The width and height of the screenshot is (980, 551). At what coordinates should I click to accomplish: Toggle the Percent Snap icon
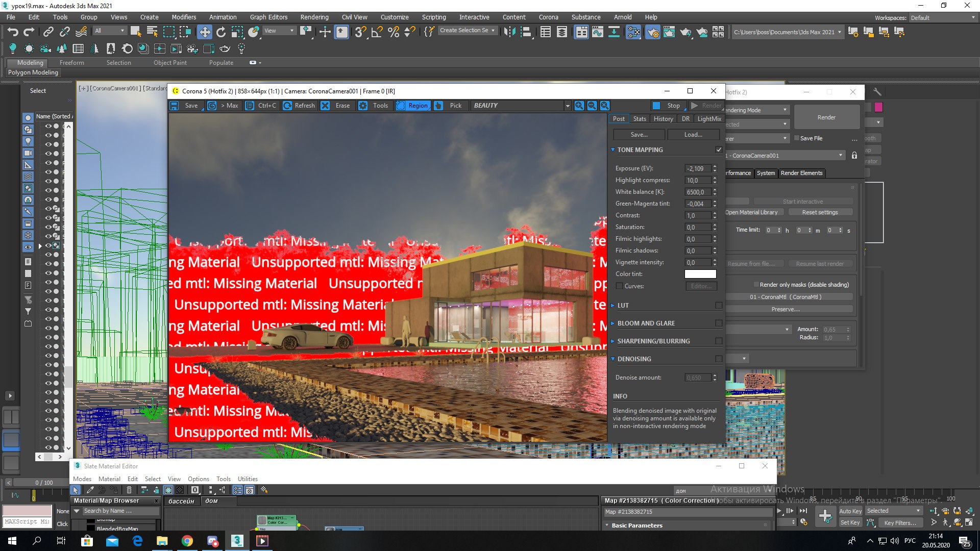point(394,32)
